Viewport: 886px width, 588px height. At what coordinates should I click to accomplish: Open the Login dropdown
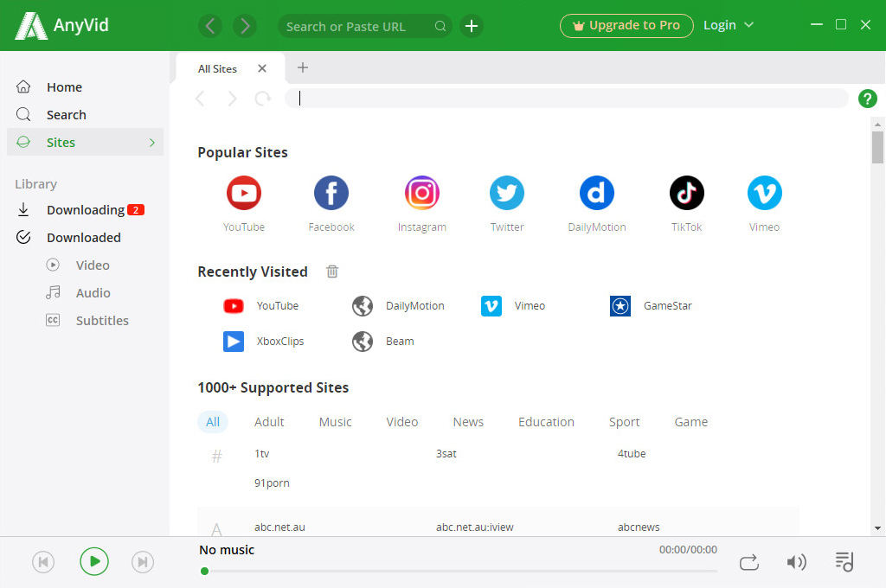coord(729,25)
